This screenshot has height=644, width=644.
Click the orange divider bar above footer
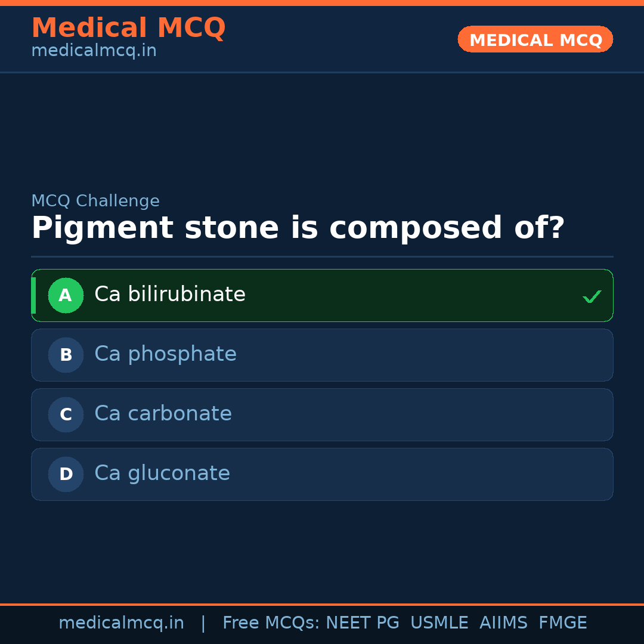tap(322, 604)
